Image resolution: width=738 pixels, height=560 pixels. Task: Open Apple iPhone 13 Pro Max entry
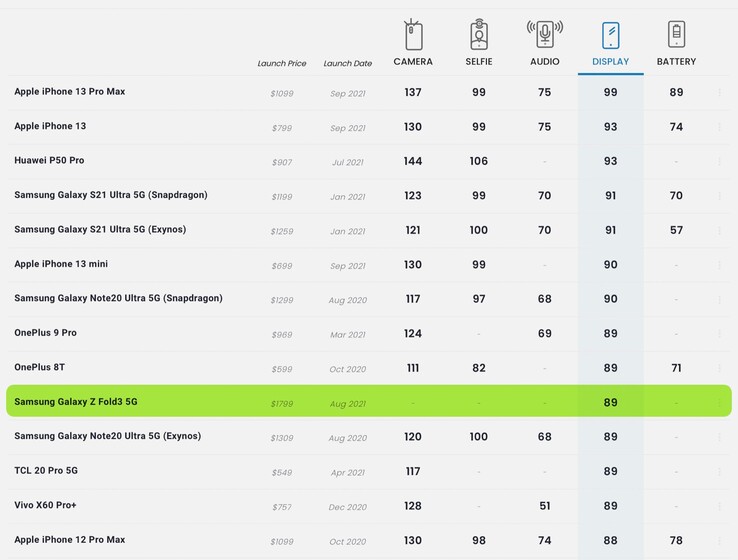[70, 92]
